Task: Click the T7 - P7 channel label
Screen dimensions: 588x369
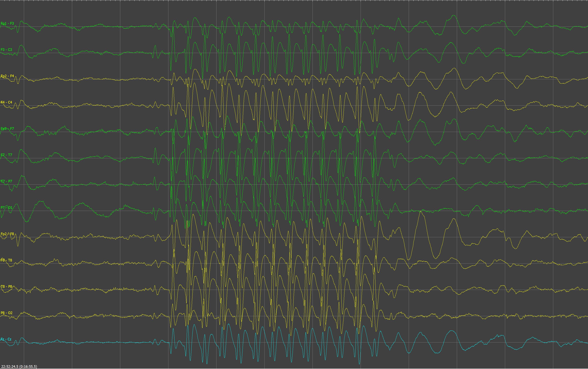Action: (x=6, y=181)
